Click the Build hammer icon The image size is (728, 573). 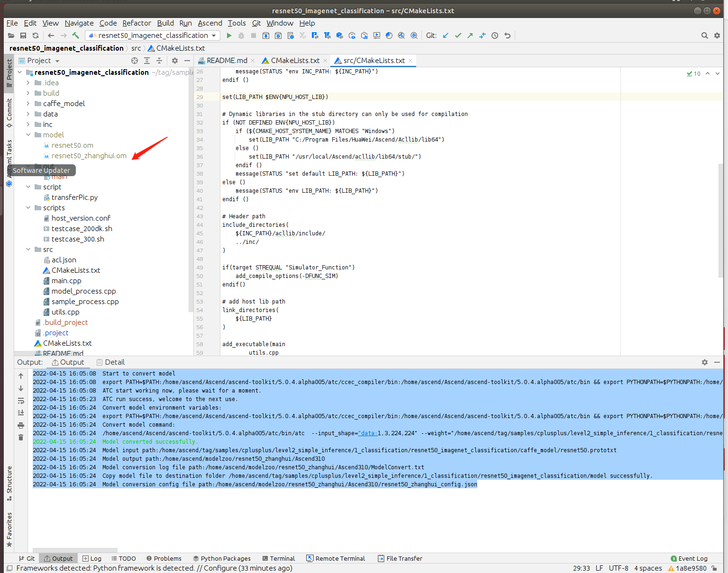click(75, 36)
